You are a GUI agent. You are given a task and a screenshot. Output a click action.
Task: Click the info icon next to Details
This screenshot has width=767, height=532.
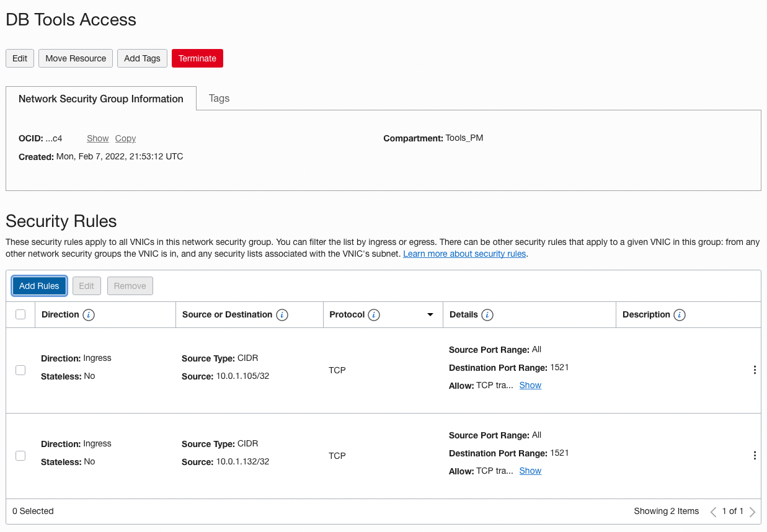(x=487, y=315)
